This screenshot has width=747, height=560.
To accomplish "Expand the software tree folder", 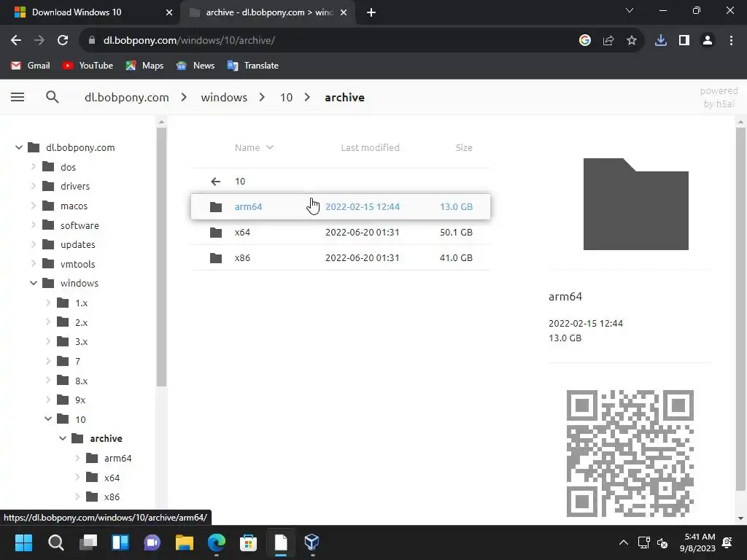I will (x=34, y=225).
